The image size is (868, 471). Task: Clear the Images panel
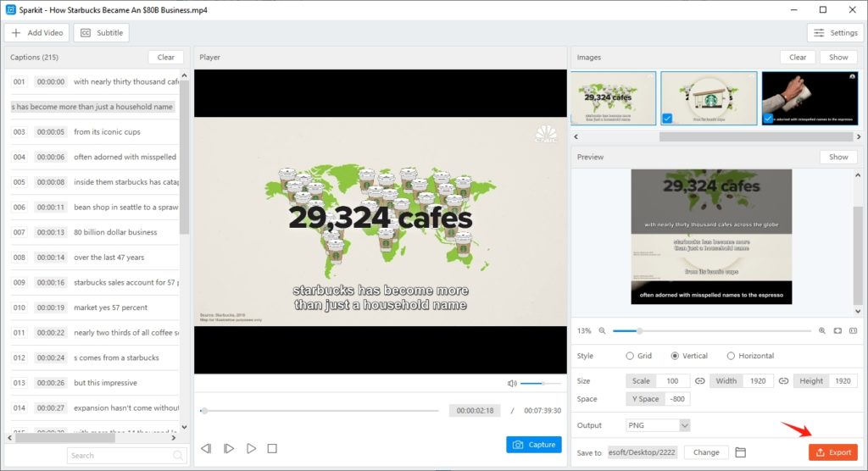pos(797,57)
